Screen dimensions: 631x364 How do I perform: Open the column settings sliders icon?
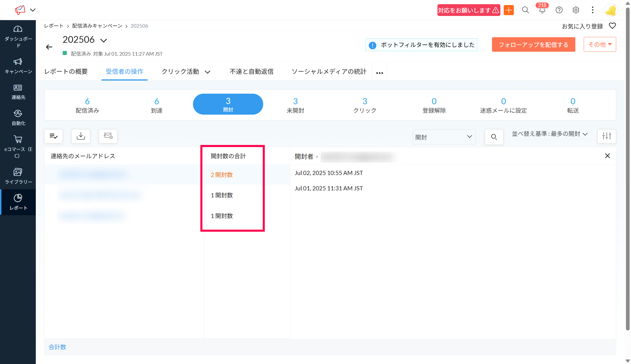coord(606,136)
